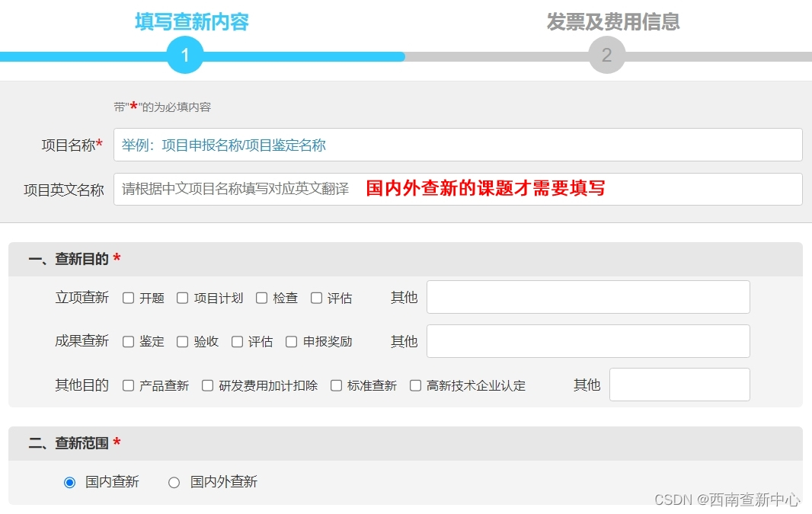812x514 pixels.
Task: Click the 项目名称 field label
Action: 72,145
